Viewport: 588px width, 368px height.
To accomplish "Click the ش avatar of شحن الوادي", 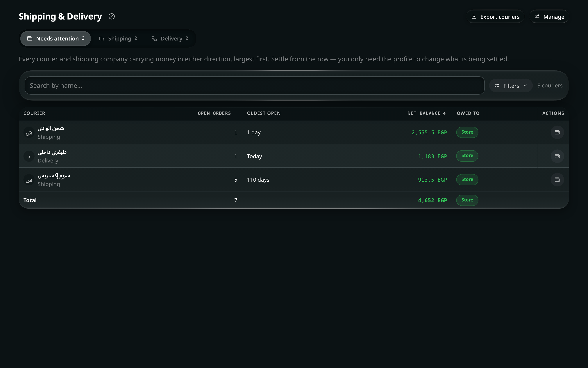I will click(x=29, y=133).
